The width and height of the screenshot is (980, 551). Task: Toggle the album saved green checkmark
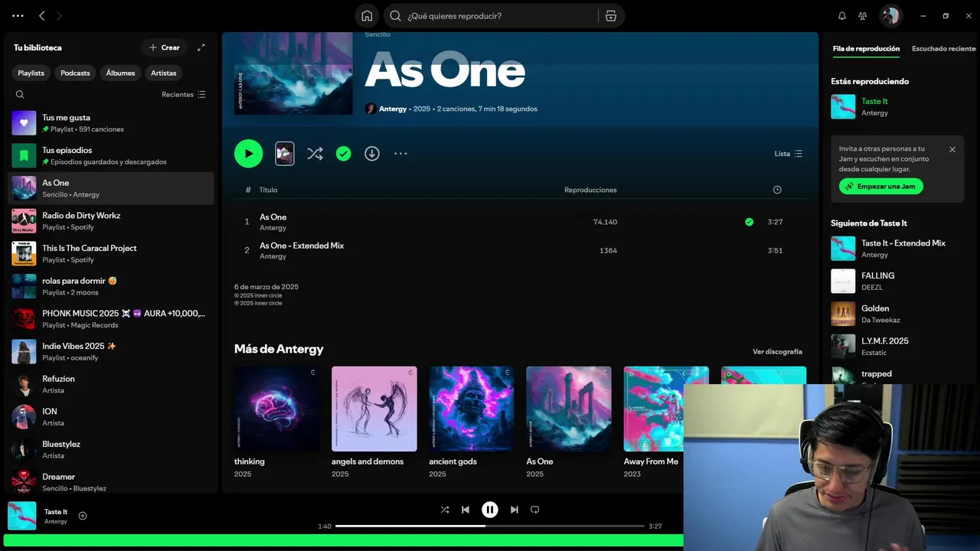343,153
